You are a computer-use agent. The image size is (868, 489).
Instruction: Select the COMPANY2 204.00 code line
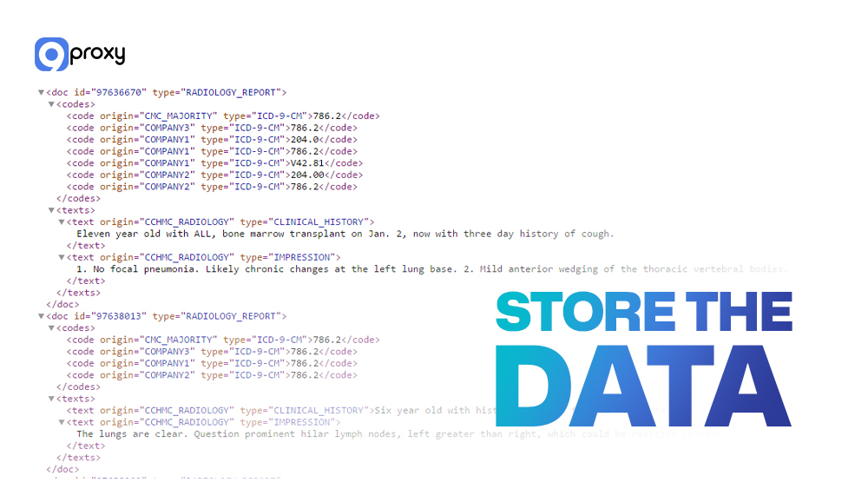[212, 175]
